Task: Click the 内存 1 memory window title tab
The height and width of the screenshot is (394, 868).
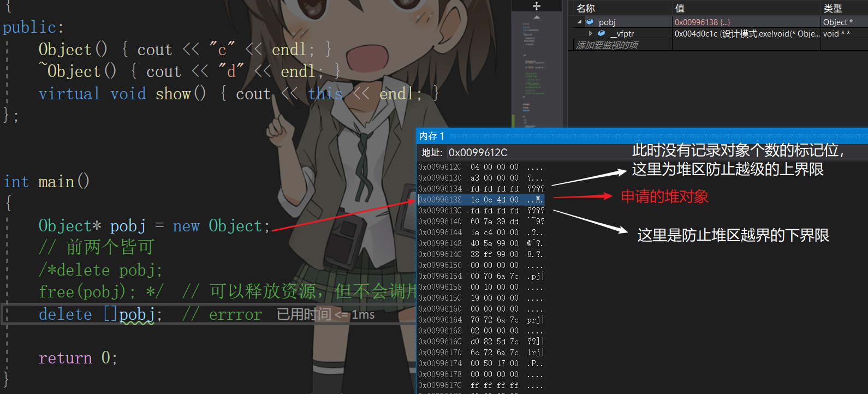Action: point(432,136)
